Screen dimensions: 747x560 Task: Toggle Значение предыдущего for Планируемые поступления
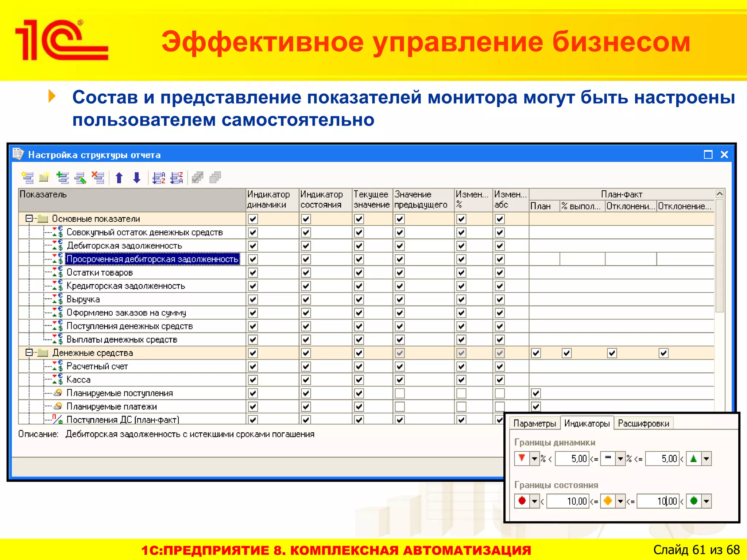[x=400, y=393]
